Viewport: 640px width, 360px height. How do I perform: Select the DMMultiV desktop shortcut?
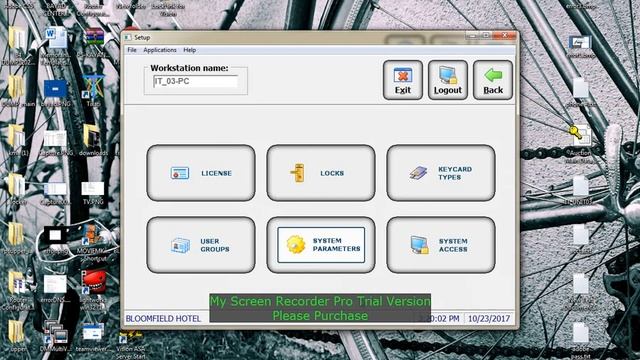click(x=55, y=336)
